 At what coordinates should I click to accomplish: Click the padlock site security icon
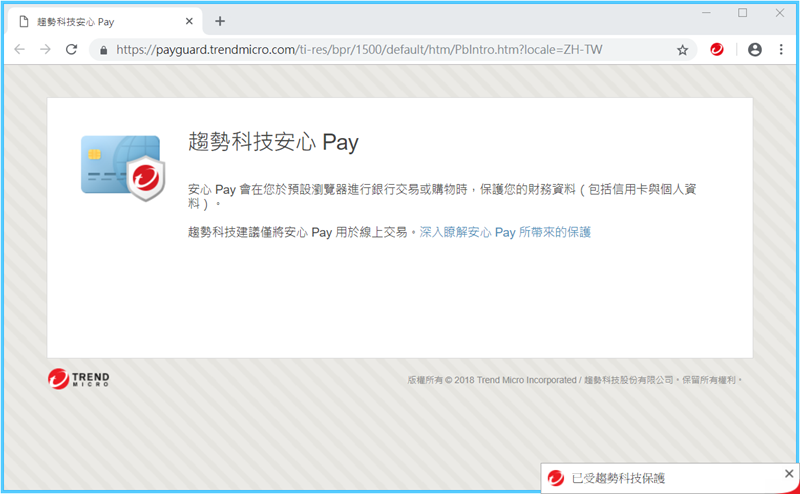(104, 50)
